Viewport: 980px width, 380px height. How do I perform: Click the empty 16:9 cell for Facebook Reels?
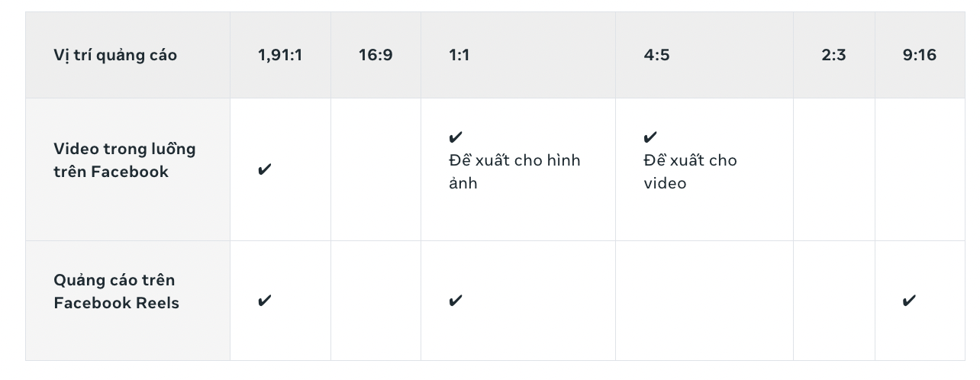376,301
